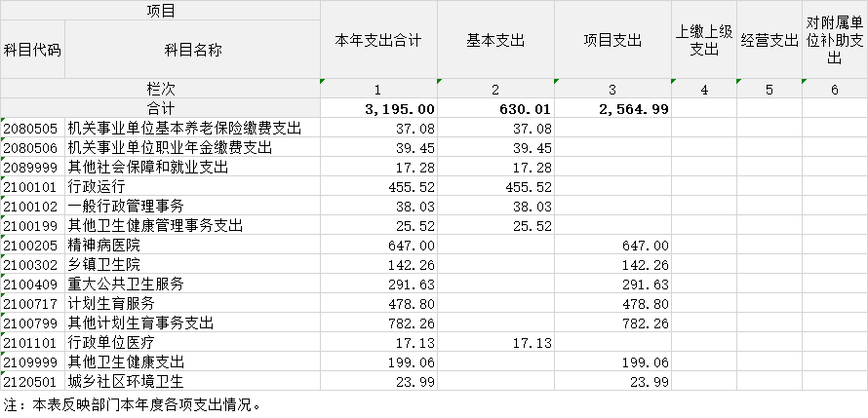The image size is (868, 418).
Task: Click the 对附属单位补助支出 header cell
Action: 834,40
